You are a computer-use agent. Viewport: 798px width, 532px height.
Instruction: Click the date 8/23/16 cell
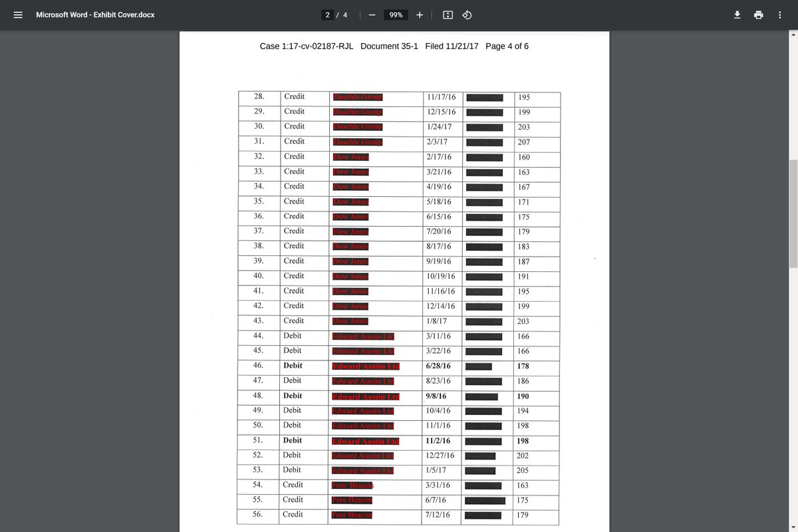click(x=439, y=381)
